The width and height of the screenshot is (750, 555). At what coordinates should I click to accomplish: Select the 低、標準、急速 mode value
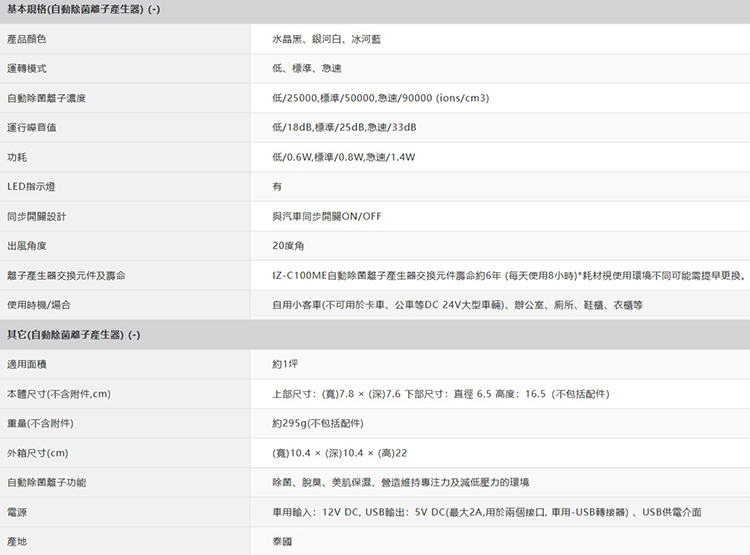[x=308, y=69]
